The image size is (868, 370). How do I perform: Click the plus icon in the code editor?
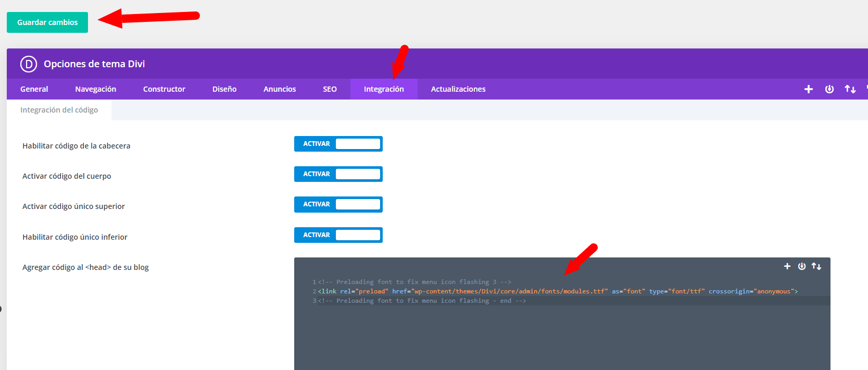787,266
